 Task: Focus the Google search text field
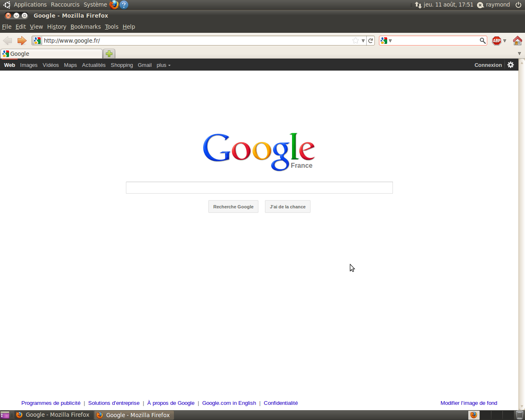[259, 187]
